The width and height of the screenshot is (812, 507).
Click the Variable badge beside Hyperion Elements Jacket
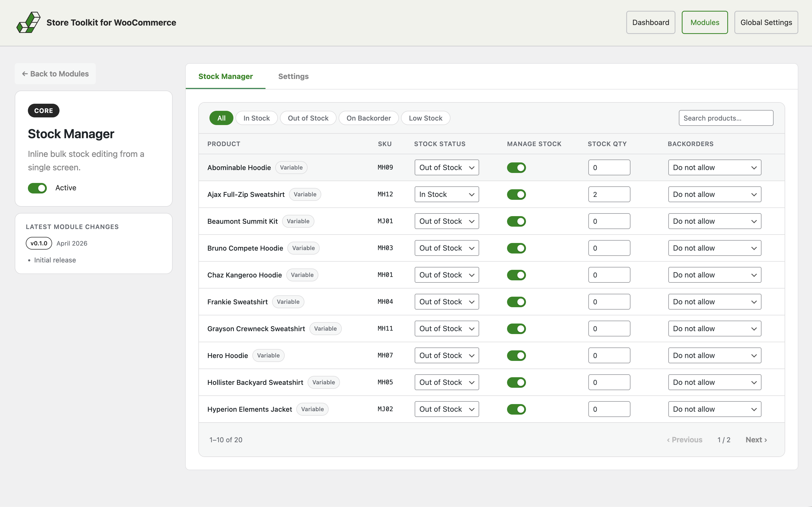pos(312,409)
